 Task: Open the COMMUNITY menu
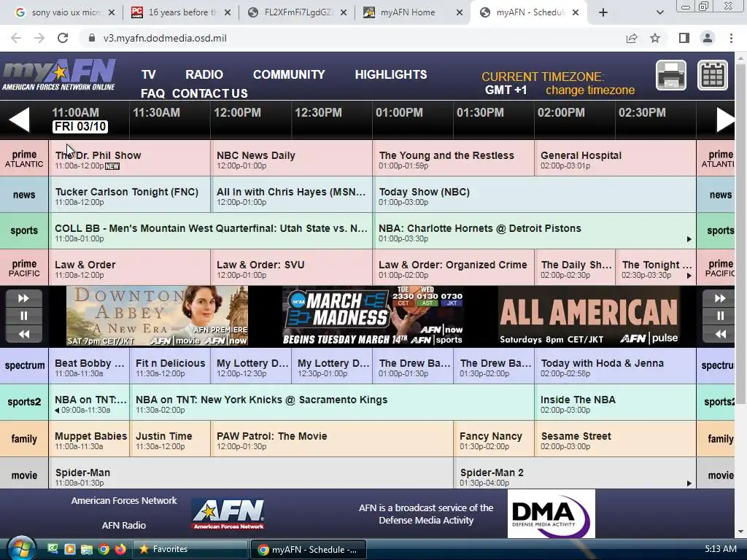(x=289, y=75)
